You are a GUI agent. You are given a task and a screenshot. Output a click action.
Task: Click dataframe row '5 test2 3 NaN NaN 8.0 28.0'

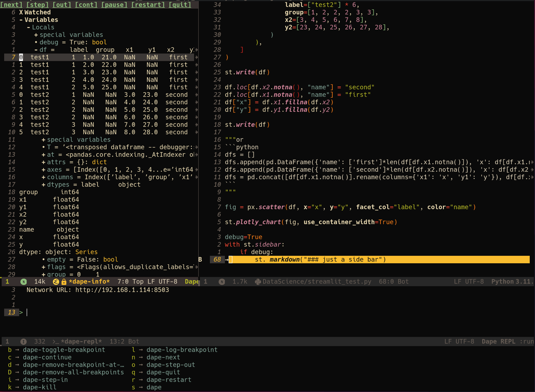click(103, 132)
